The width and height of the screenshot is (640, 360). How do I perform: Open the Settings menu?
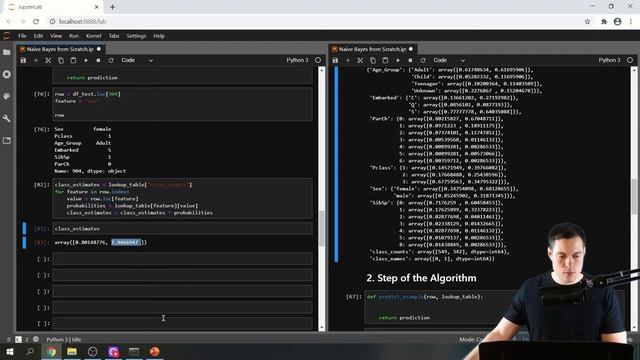click(136, 36)
